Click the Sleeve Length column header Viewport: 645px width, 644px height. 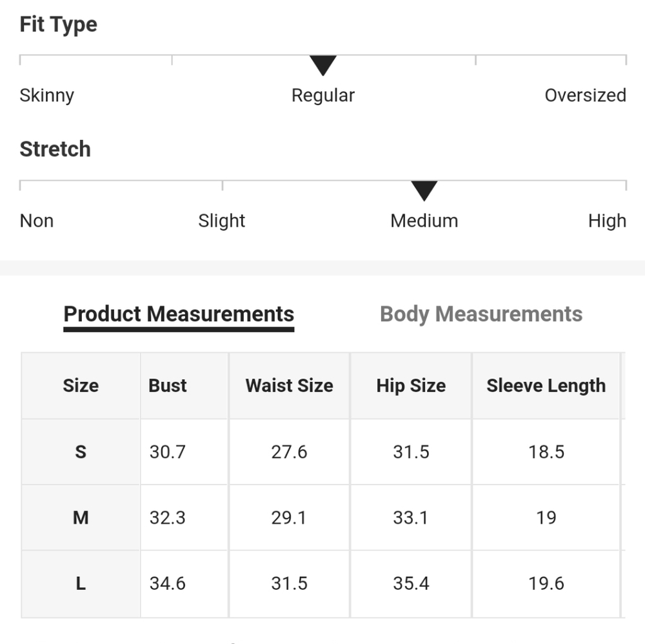pos(546,386)
